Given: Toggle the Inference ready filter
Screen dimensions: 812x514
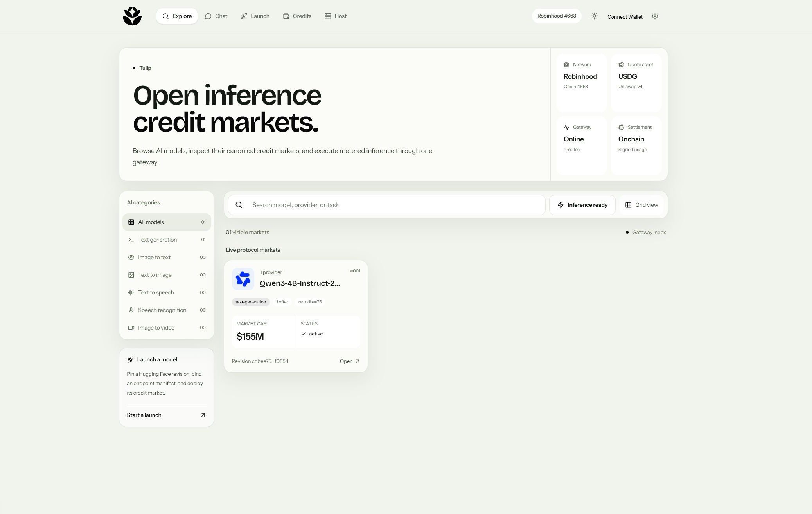Looking at the screenshot, I should 582,205.
